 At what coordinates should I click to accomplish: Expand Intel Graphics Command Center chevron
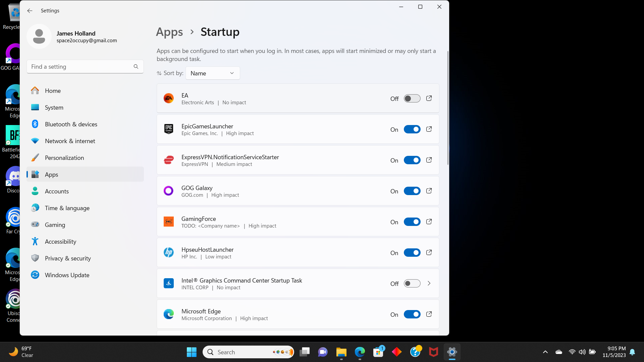tap(429, 283)
